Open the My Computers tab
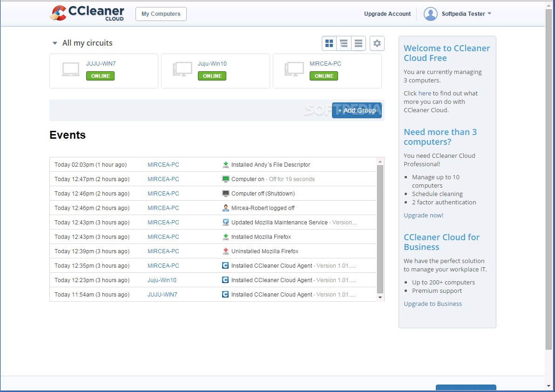555x392 pixels. (161, 14)
